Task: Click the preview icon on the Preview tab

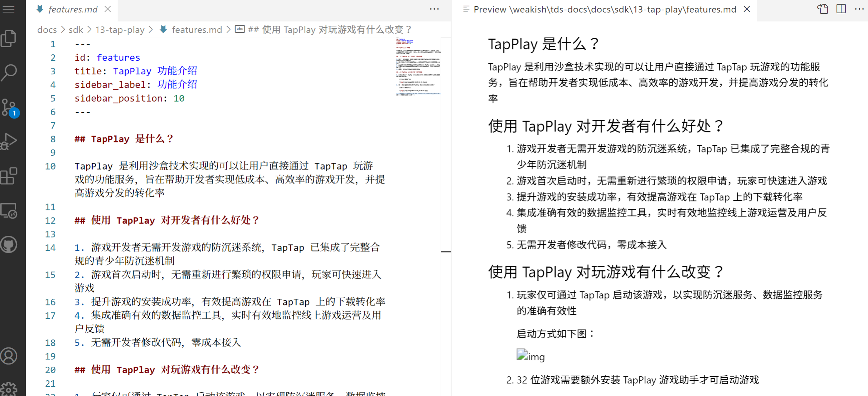Action: click(x=466, y=9)
